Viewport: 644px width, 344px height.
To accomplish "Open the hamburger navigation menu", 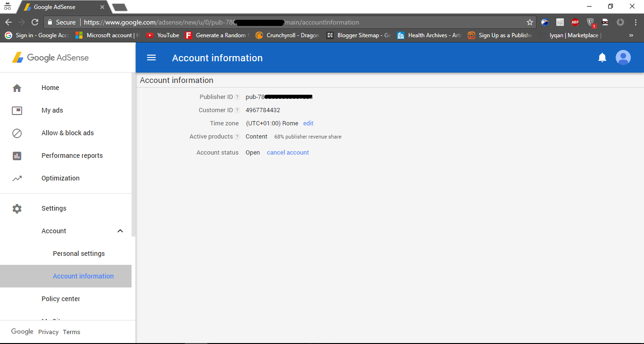I will 151,57.
